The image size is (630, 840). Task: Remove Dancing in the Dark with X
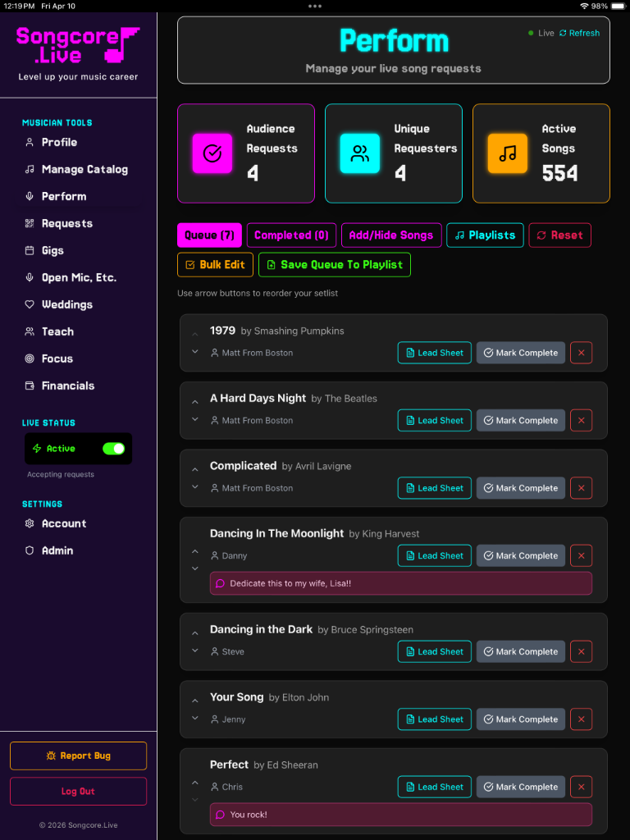click(582, 651)
